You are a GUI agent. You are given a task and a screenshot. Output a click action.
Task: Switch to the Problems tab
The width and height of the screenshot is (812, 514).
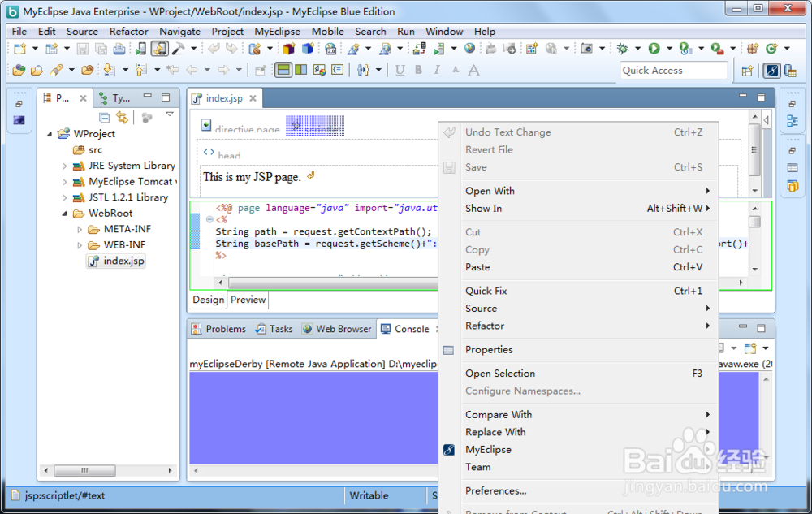pyautogui.click(x=218, y=329)
